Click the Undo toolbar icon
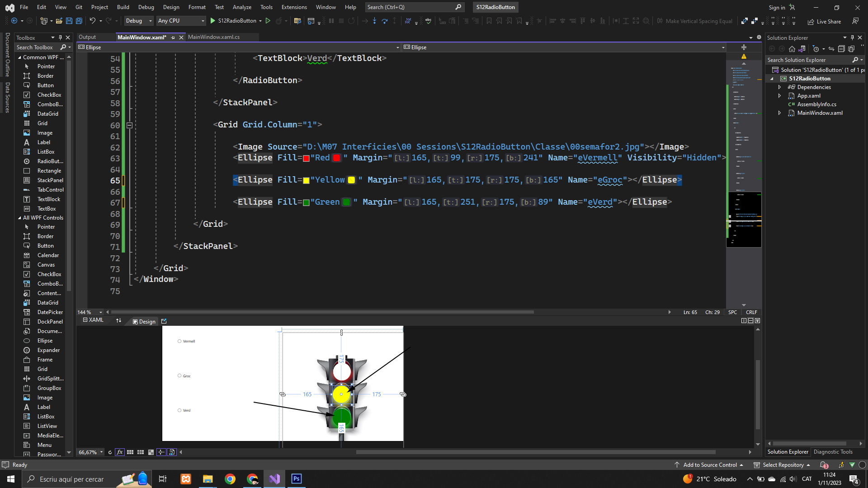868x488 pixels. (x=92, y=21)
